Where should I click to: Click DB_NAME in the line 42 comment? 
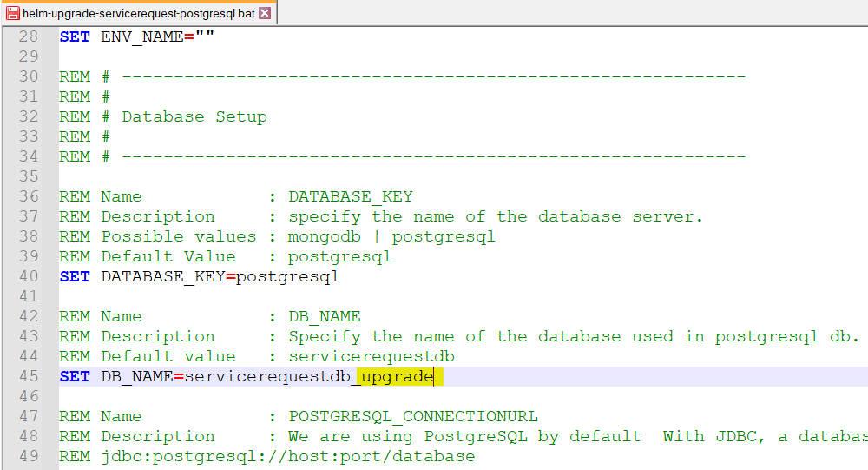325,316
